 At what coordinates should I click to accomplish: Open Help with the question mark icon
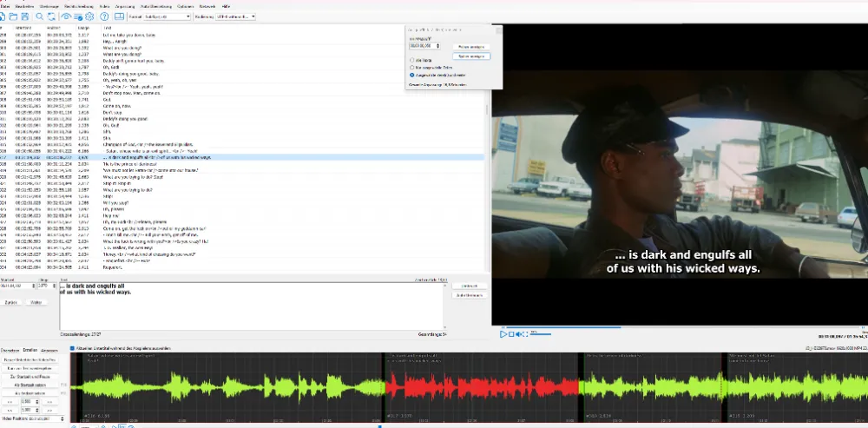(105, 16)
